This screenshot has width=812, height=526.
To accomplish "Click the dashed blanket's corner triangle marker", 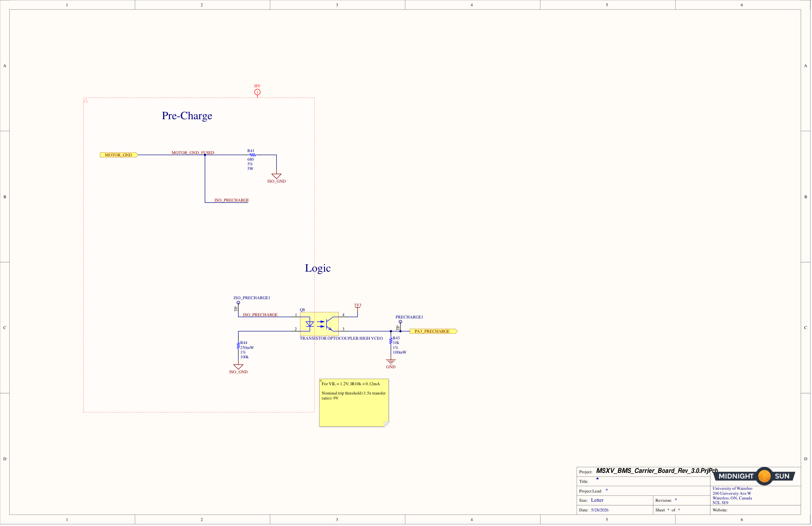I will coord(86,100).
